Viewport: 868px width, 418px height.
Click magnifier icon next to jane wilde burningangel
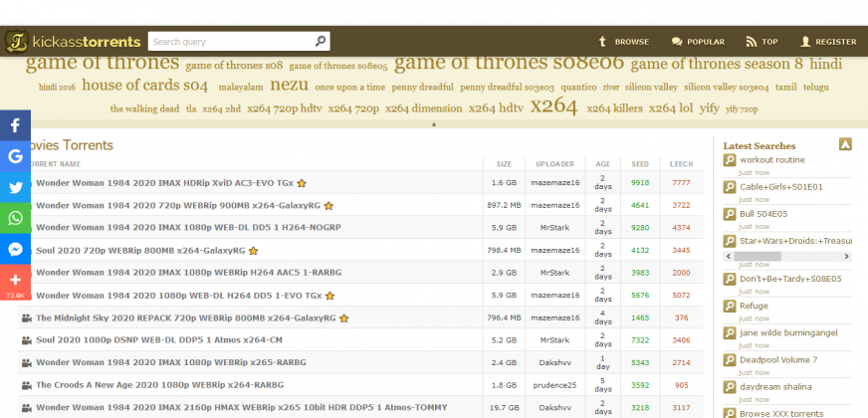tap(730, 333)
